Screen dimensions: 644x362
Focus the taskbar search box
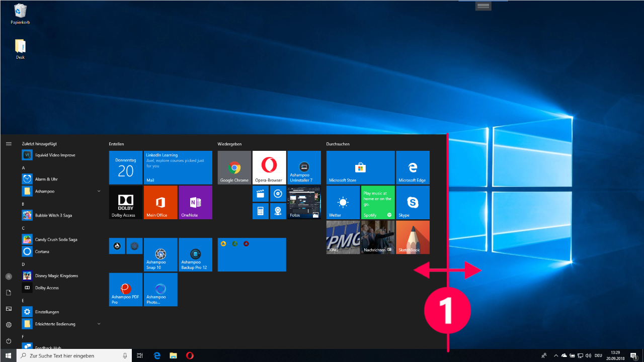tap(74, 355)
